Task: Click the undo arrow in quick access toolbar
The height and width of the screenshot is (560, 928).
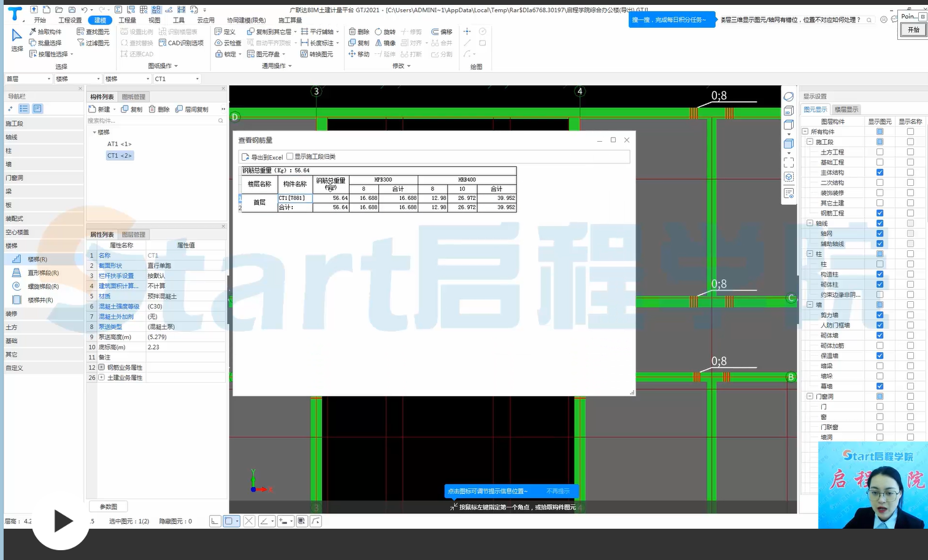Action: coord(85,10)
